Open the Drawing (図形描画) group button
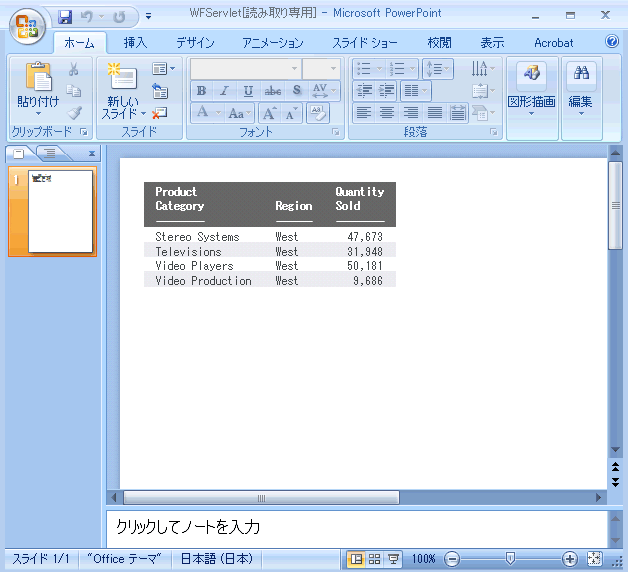The image size is (628, 572). coord(532,98)
